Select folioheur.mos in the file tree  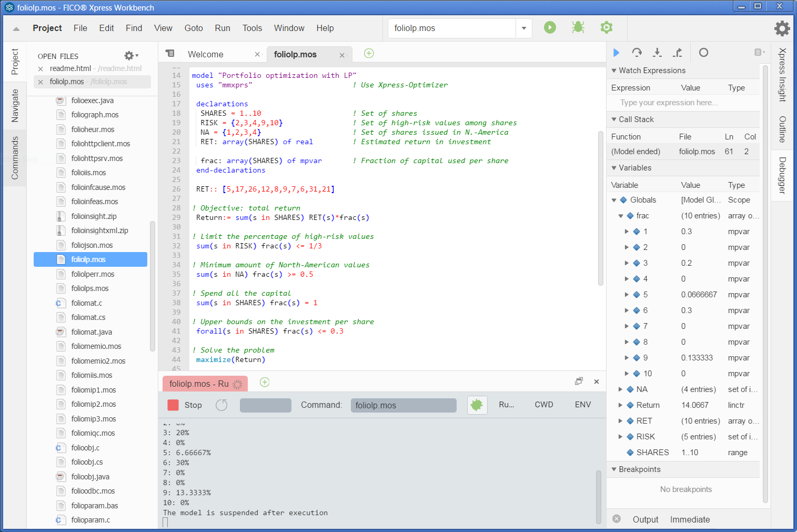click(93, 129)
